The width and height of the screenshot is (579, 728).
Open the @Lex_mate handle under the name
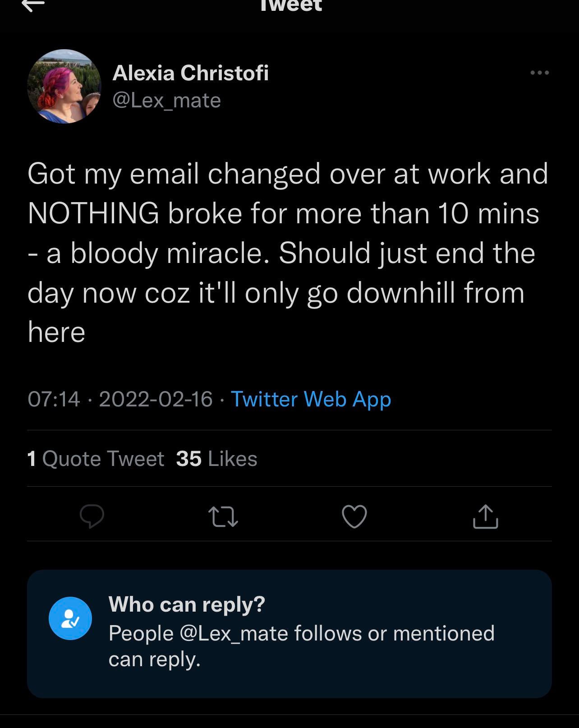166,100
